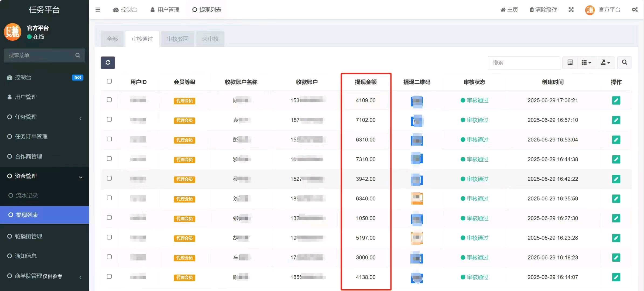Image resolution: width=644 pixels, height=291 pixels.
Task: Open QR code thumbnail for 4109.00 row
Action: point(417,102)
